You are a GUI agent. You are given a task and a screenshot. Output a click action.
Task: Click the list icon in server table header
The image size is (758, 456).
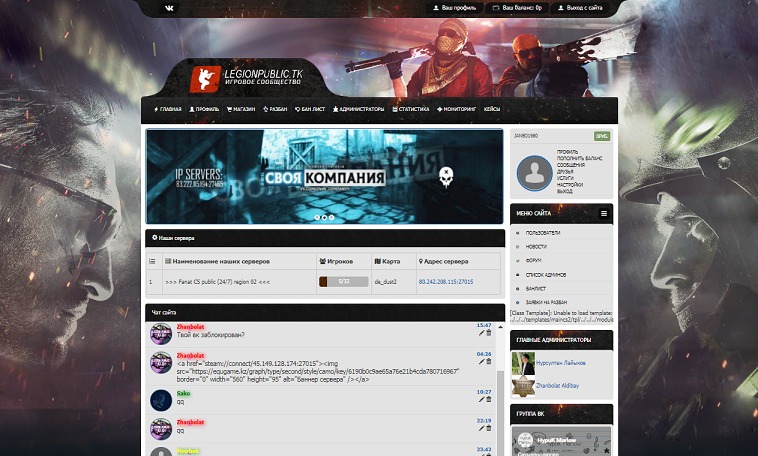coord(152,261)
